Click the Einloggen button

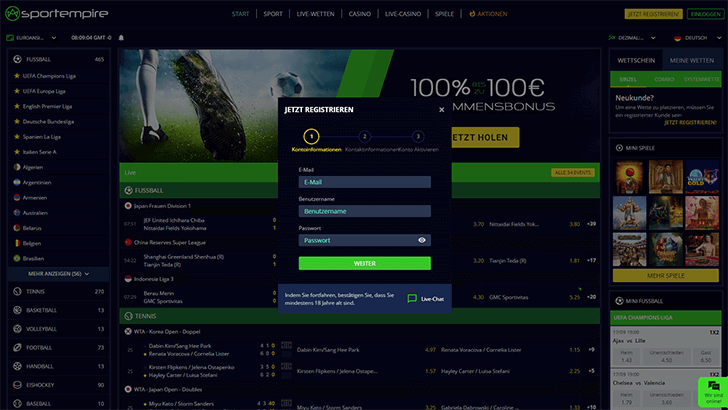pyautogui.click(x=705, y=14)
